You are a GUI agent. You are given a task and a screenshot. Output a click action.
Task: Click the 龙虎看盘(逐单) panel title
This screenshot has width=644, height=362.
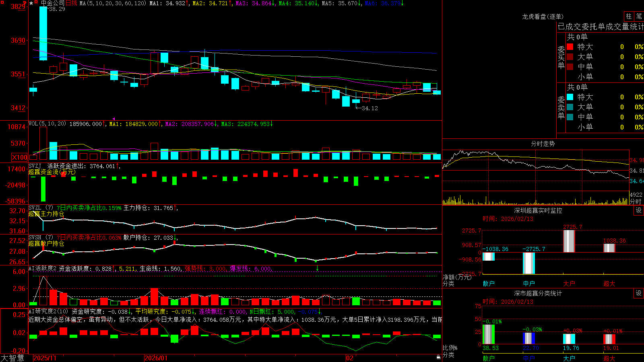543,16
